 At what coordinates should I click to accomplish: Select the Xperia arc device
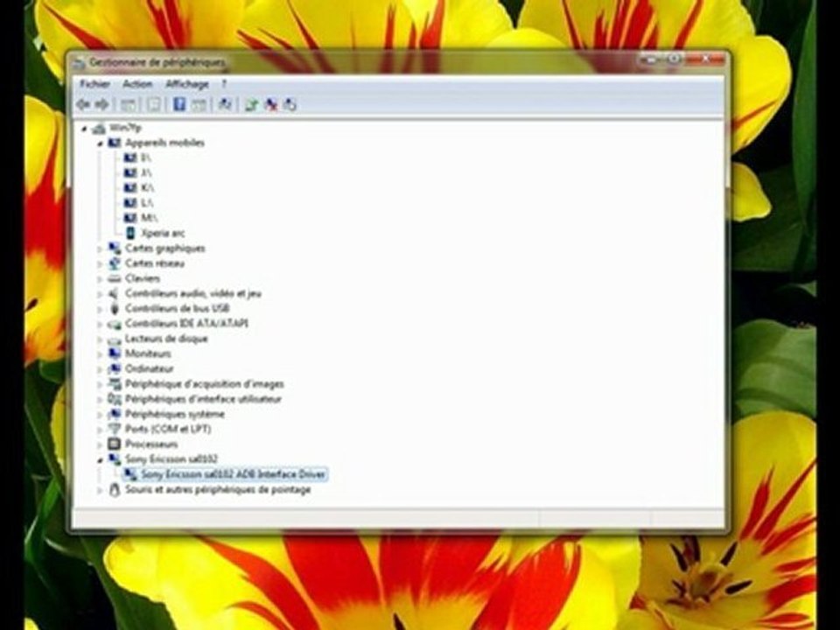click(163, 233)
